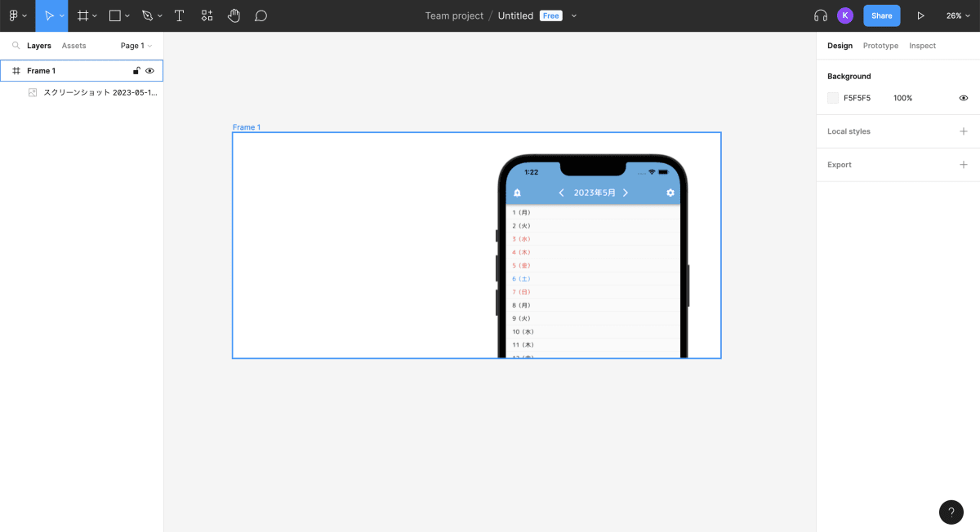Toggle background color visibility eye

[x=964, y=98]
